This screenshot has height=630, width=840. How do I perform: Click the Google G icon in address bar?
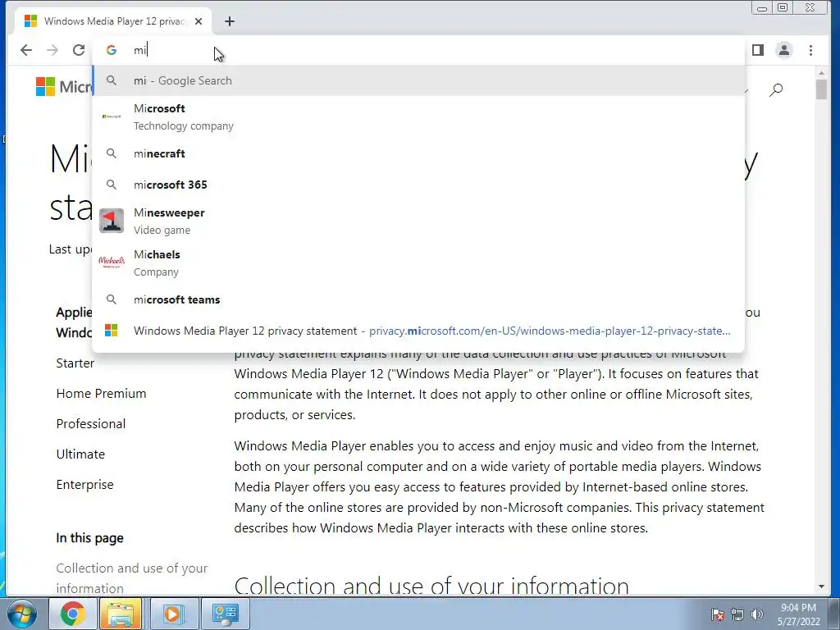point(112,50)
